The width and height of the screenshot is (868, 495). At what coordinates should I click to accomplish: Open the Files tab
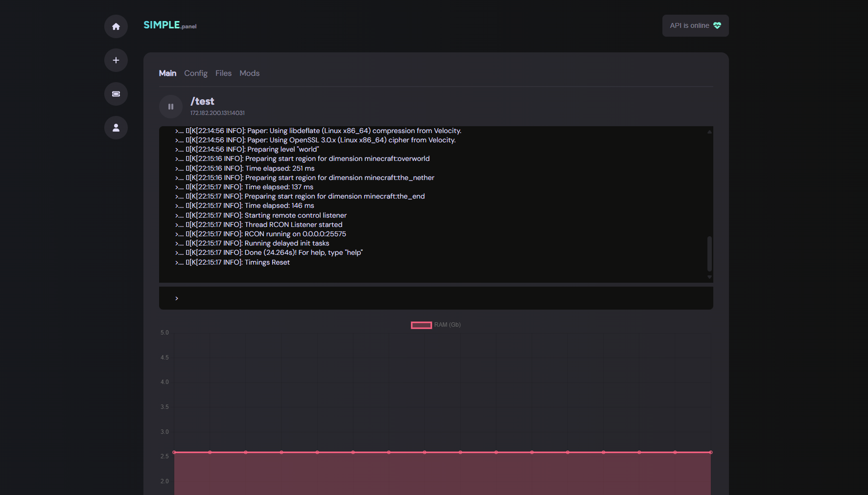click(223, 73)
